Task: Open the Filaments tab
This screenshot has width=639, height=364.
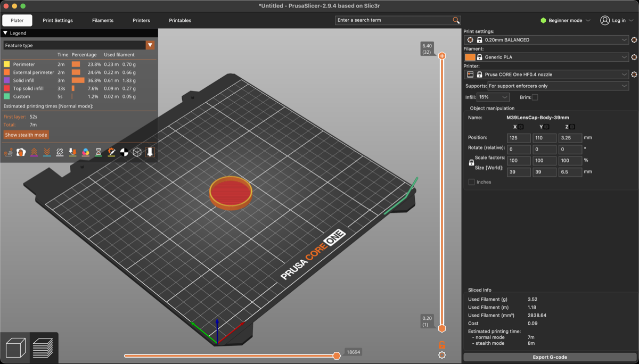Action: [x=102, y=20]
